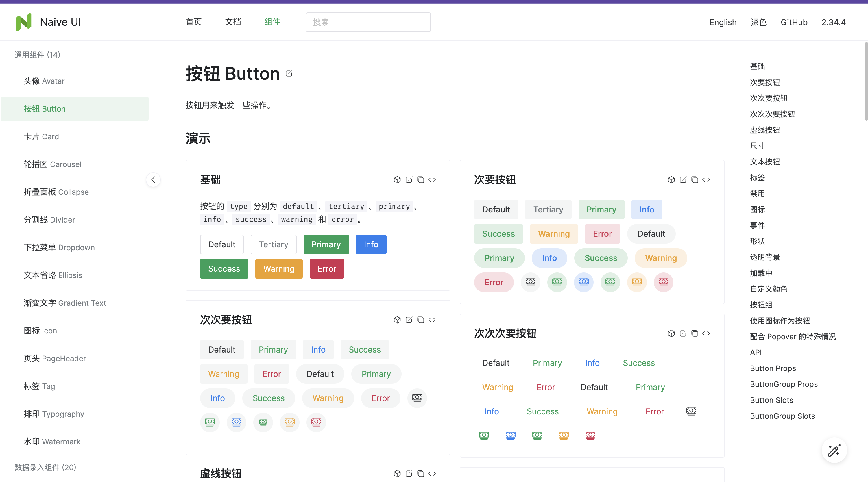This screenshot has width=868, height=482.
Task: Open the GitHub link in header
Action: (794, 22)
